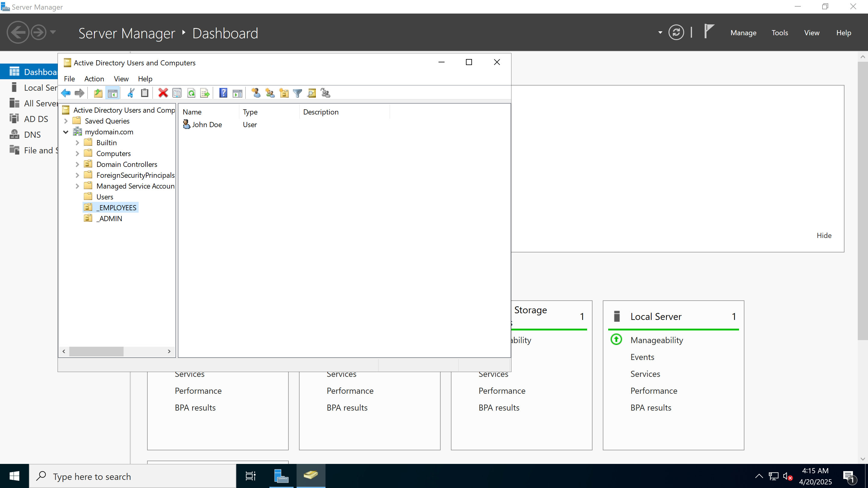Click the Add to group icon
868x488 pixels.
click(325, 93)
